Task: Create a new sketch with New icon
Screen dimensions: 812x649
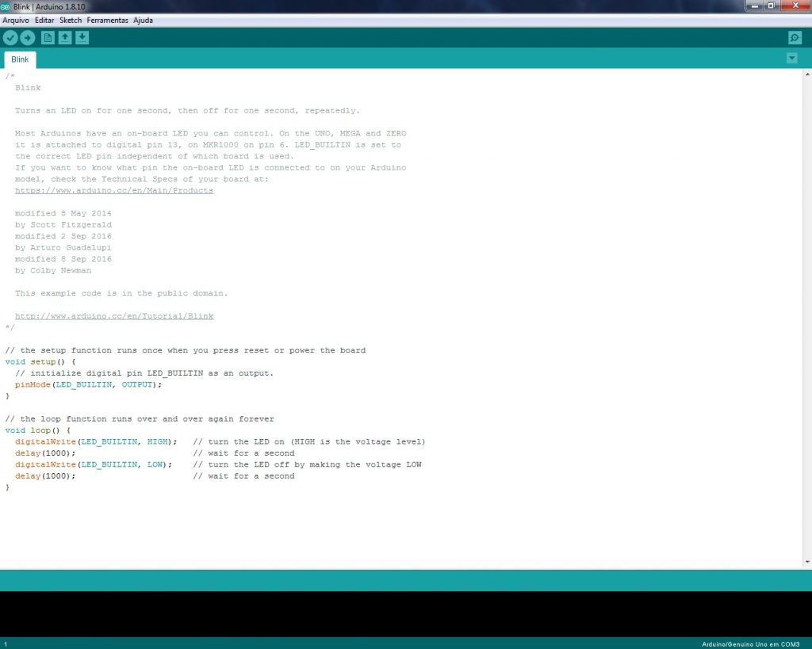Action: [x=48, y=38]
